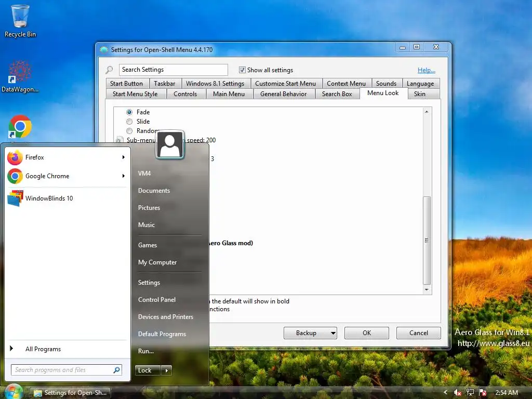Expand the Firefox jump list arrow
532x399 pixels.
tap(124, 157)
